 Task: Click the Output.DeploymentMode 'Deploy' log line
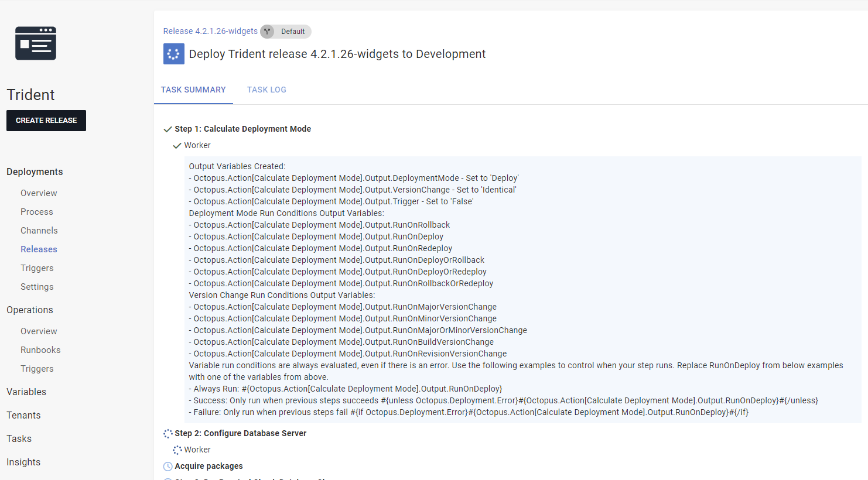pyautogui.click(x=354, y=178)
